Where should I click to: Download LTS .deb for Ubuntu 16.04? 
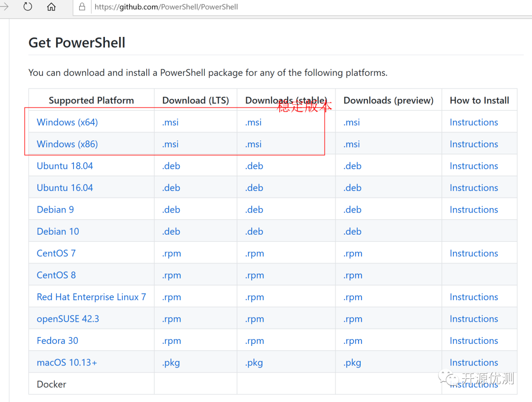tap(171, 188)
